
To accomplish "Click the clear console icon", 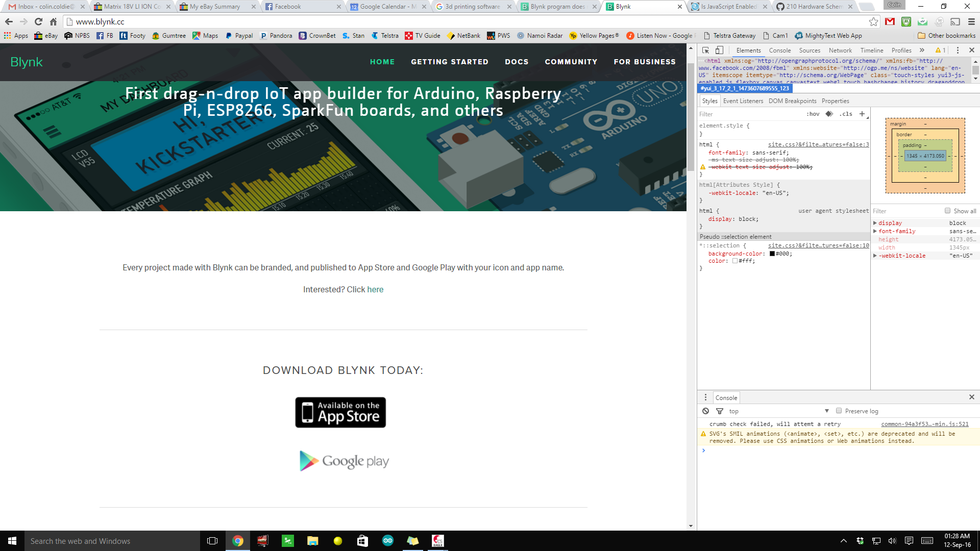I will click(x=705, y=411).
